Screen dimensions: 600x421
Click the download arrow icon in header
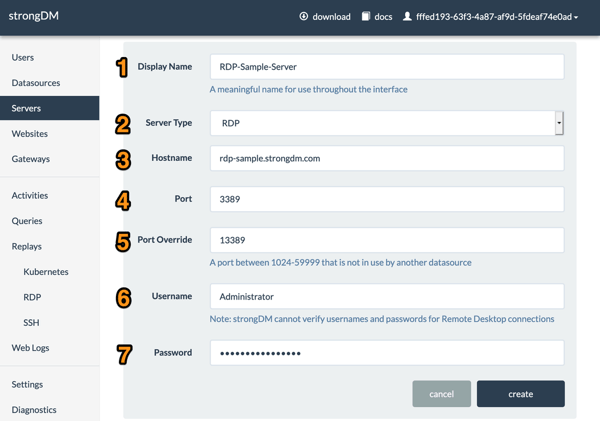303,16
